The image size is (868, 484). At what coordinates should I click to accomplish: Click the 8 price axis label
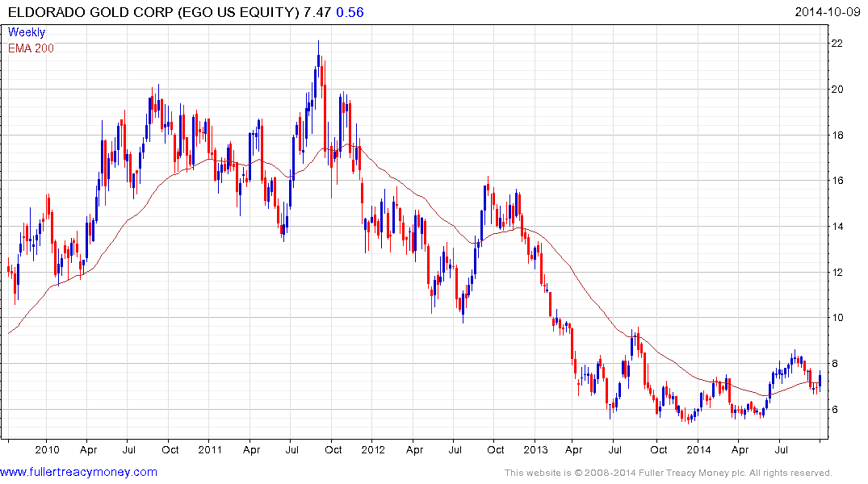tap(834, 364)
